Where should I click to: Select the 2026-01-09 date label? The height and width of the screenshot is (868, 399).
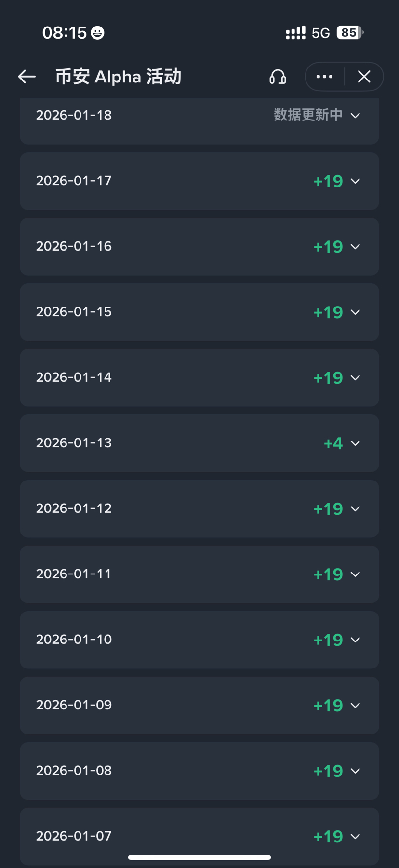click(x=74, y=705)
